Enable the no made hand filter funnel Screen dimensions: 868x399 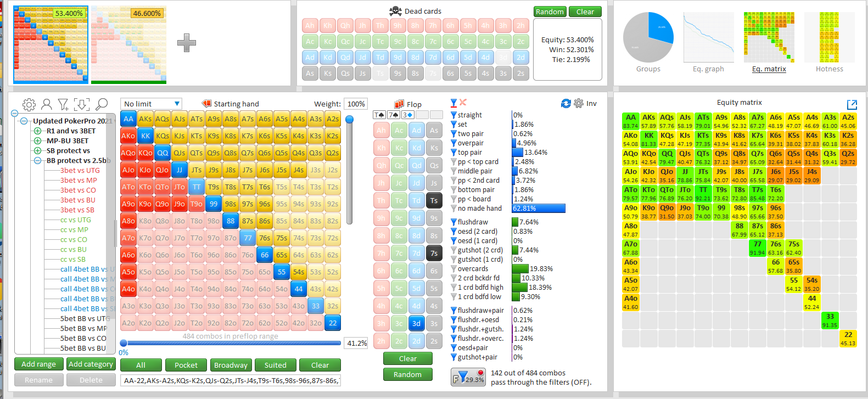point(453,209)
